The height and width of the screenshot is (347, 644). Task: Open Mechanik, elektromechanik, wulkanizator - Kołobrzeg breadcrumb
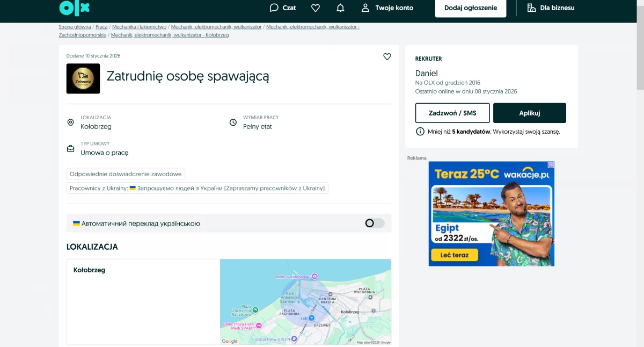click(x=170, y=35)
